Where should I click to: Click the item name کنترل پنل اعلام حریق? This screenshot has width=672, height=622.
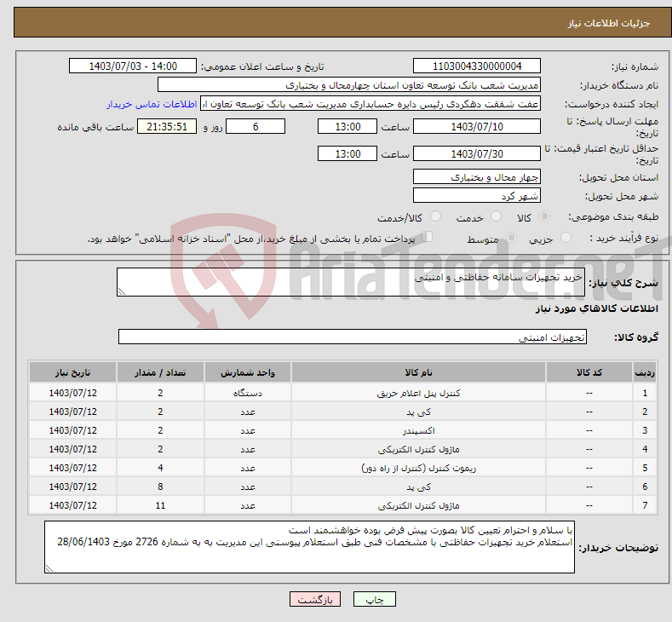pyautogui.click(x=418, y=393)
